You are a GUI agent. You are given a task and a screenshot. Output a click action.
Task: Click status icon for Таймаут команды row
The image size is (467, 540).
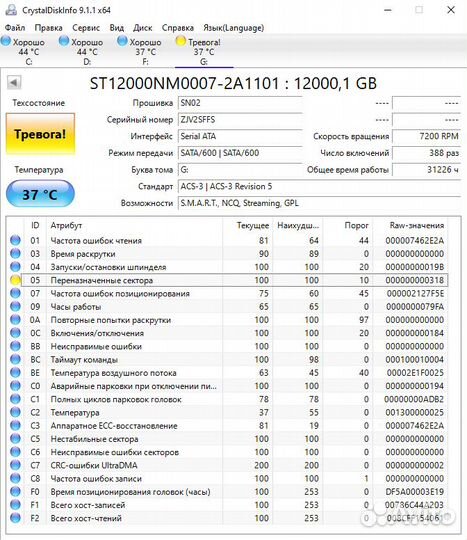pyautogui.click(x=15, y=359)
